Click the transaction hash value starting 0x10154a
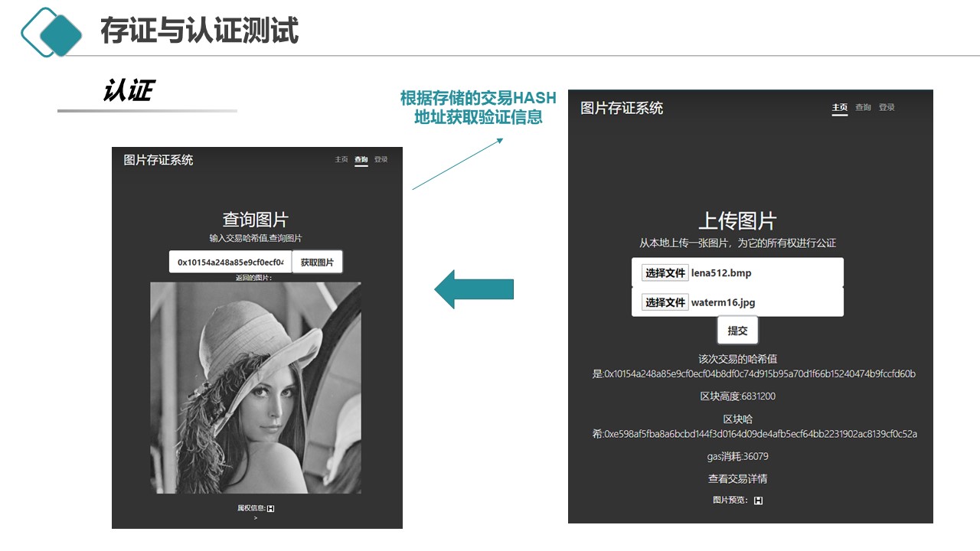This screenshot has width=980, height=551. click(759, 374)
